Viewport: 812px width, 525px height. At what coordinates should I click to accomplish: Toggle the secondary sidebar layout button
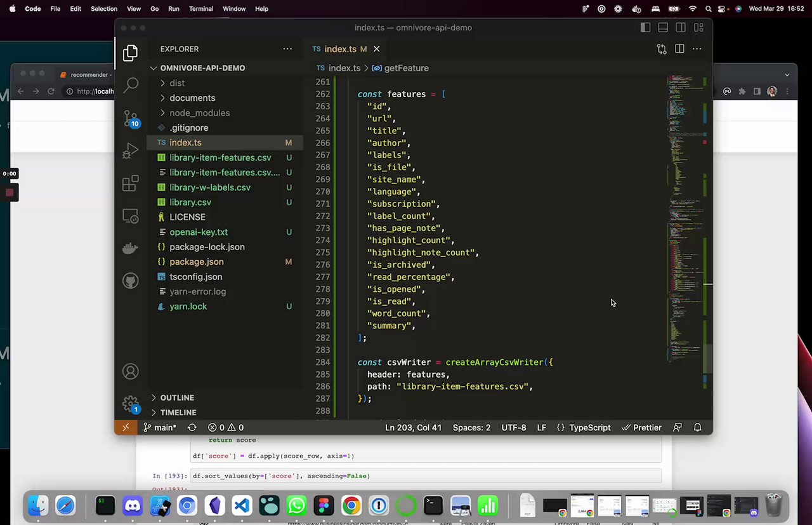[x=681, y=28]
